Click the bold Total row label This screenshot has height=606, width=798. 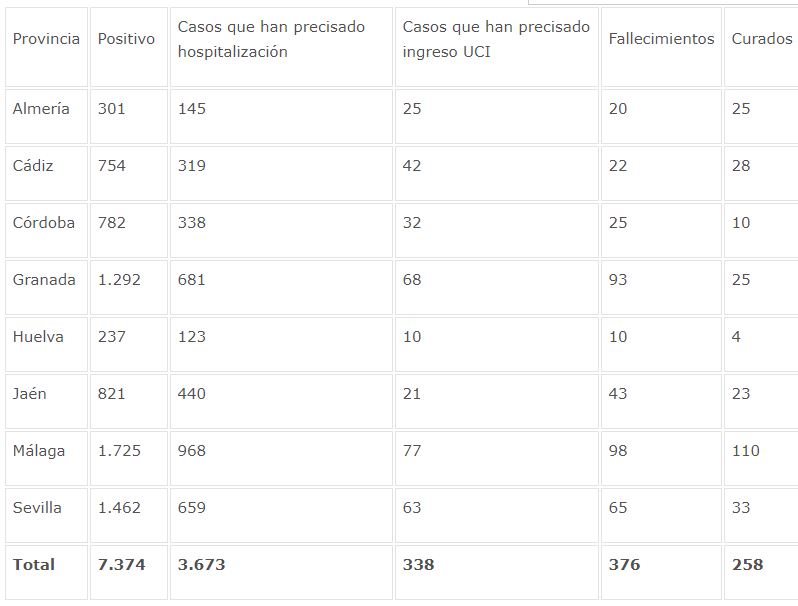click(34, 565)
